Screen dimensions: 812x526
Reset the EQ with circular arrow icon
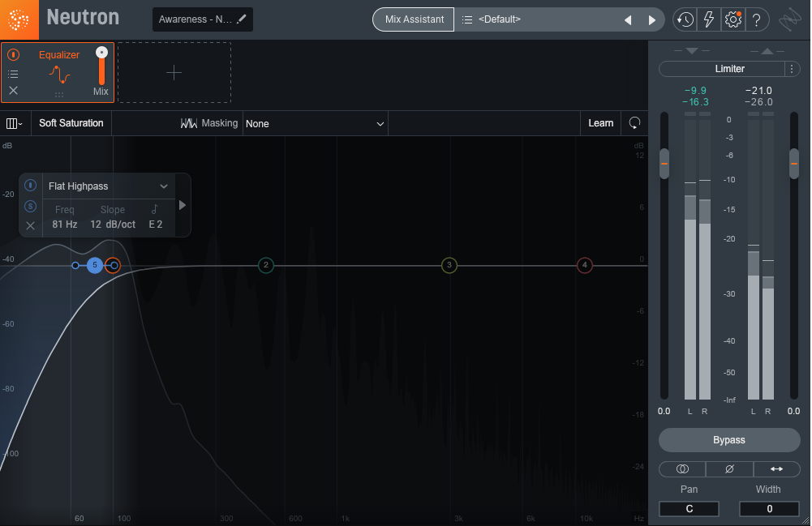point(634,123)
